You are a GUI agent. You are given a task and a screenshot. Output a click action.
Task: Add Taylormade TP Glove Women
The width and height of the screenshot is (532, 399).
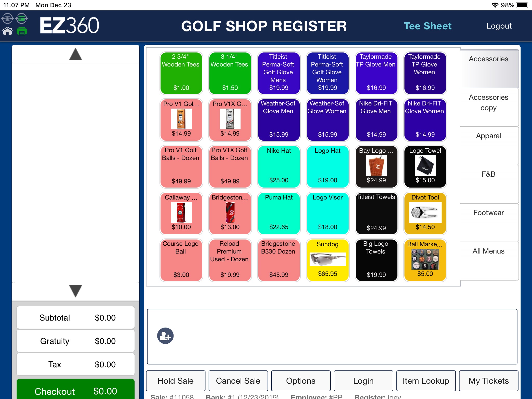(x=425, y=73)
